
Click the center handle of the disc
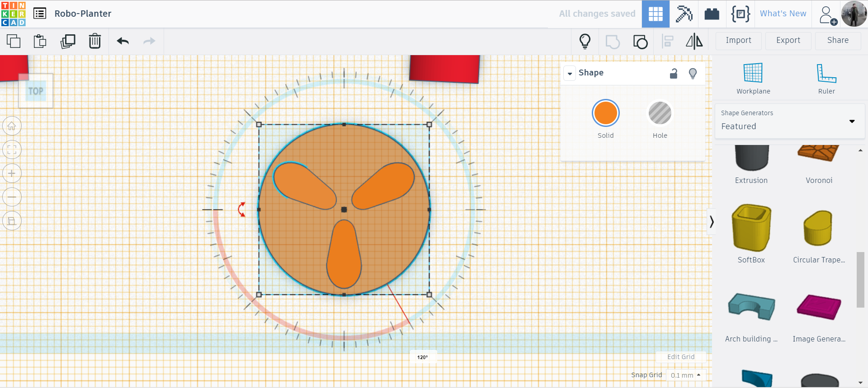[344, 210]
